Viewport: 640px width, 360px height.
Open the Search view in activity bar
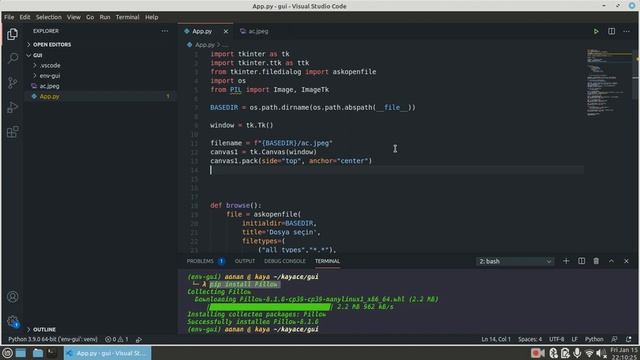[13, 58]
